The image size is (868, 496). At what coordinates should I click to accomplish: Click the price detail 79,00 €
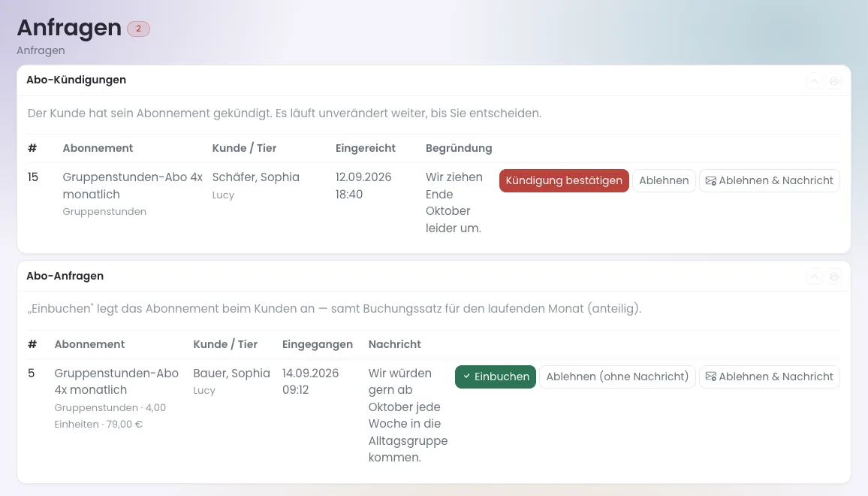pos(124,425)
